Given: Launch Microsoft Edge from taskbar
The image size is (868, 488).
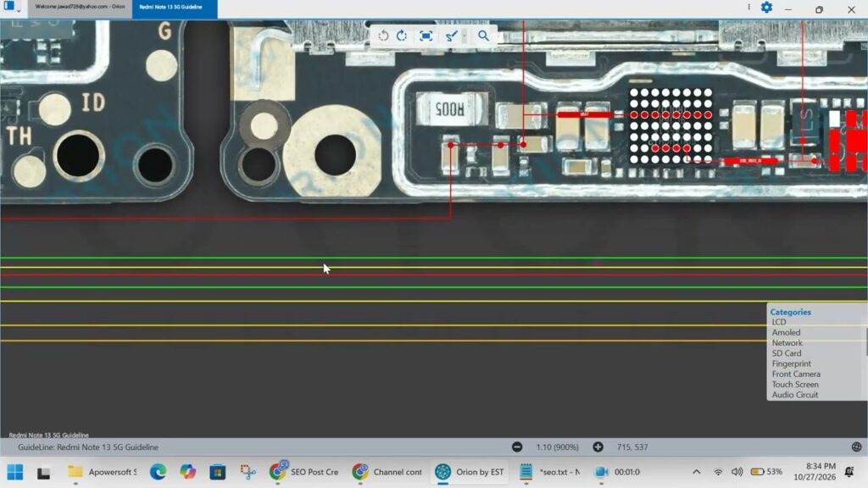Looking at the screenshot, I should pos(159,472).
